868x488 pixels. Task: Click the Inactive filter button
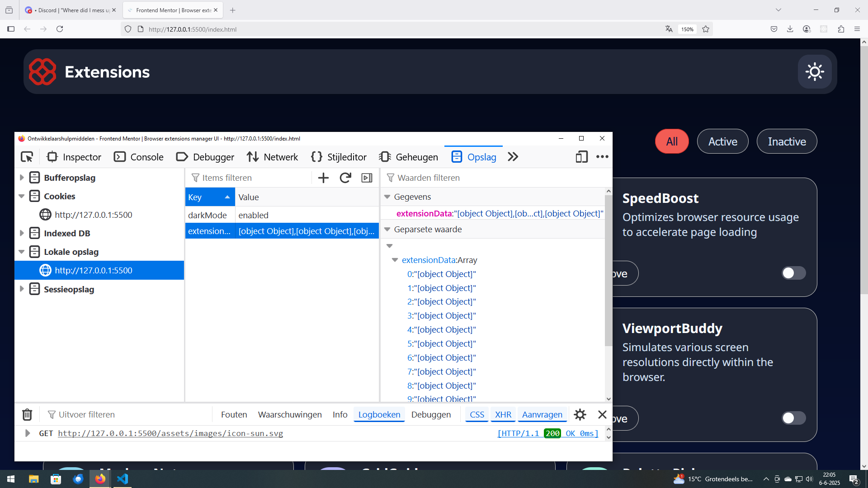click(787, 141)
